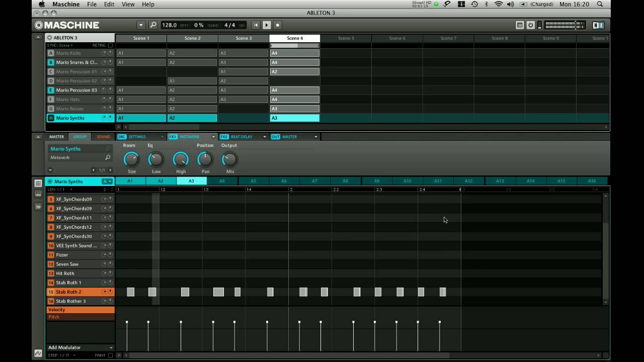Click the next parameter page arrow
644x362 pixels.
pos(110,170)
